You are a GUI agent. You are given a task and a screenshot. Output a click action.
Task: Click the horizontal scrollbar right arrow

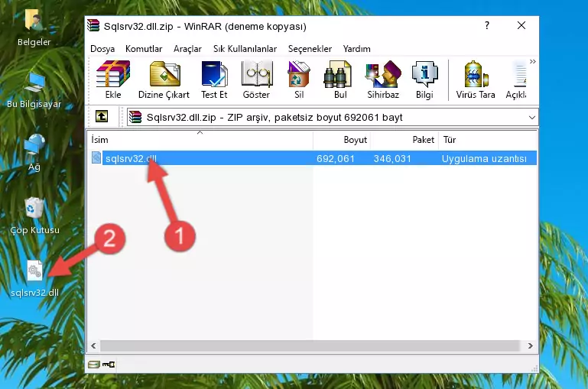click(530, 345)
